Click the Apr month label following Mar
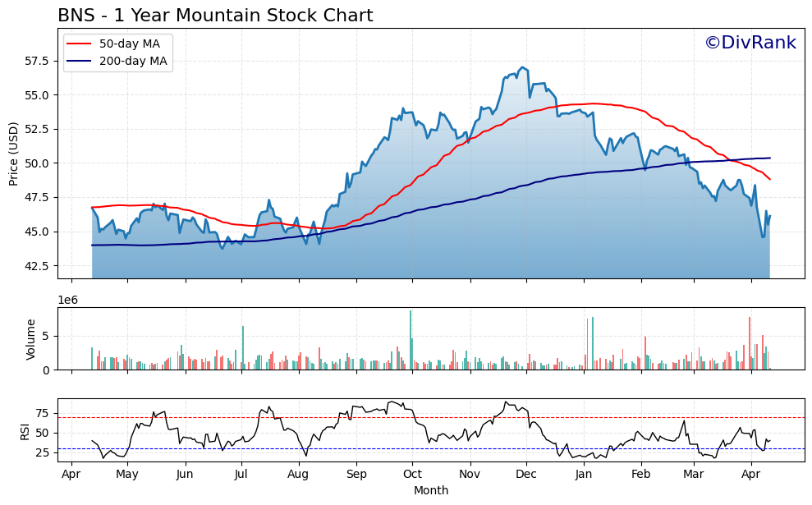 pos(751,474)
